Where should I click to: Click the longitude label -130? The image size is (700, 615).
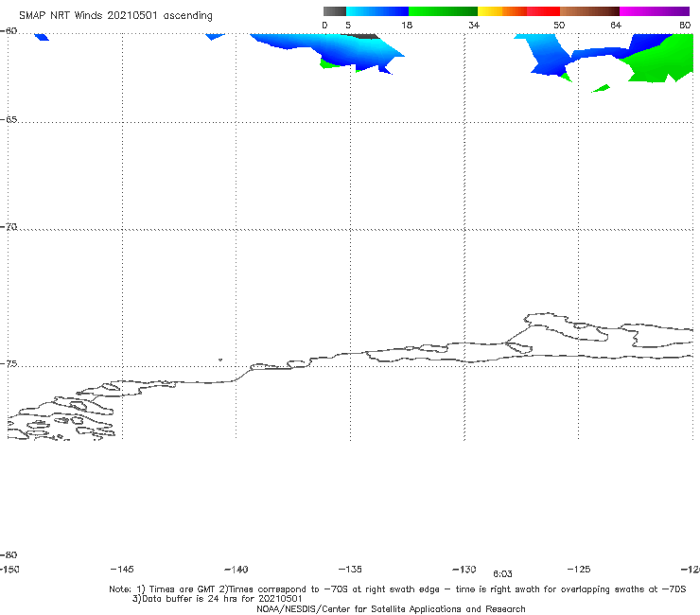tap(464, 569)
